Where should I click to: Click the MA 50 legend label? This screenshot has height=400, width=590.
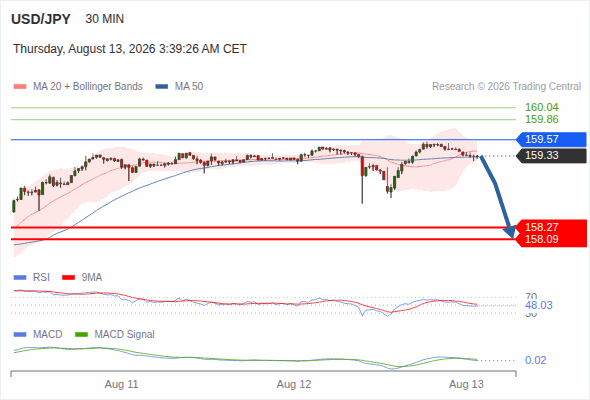(x=189, y=87)
